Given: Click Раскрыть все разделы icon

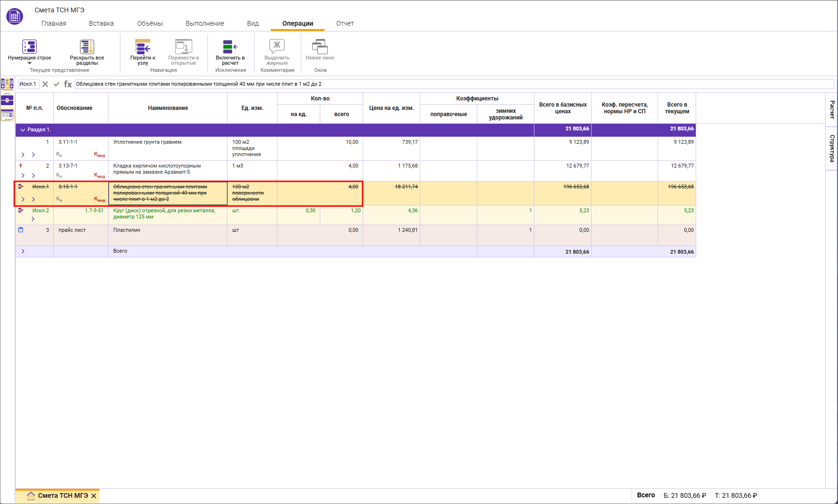Looking at the screenshot, I should 87,47.
